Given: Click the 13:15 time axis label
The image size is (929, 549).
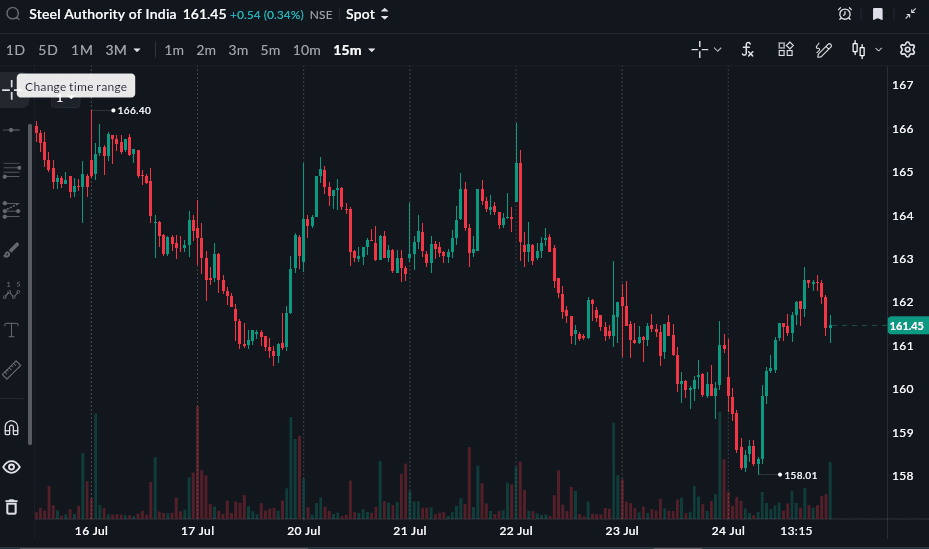Looking at the screenshot, I should coord(796,531).
